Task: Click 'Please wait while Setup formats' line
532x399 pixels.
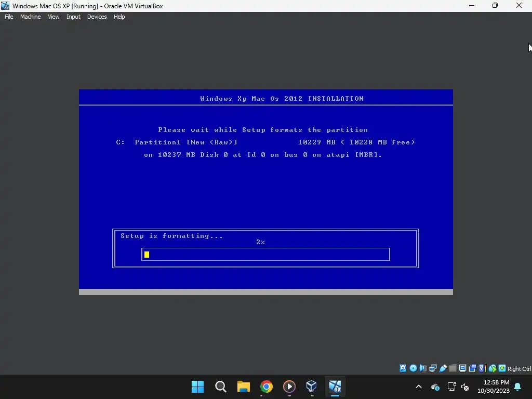Action: point(263,130)
